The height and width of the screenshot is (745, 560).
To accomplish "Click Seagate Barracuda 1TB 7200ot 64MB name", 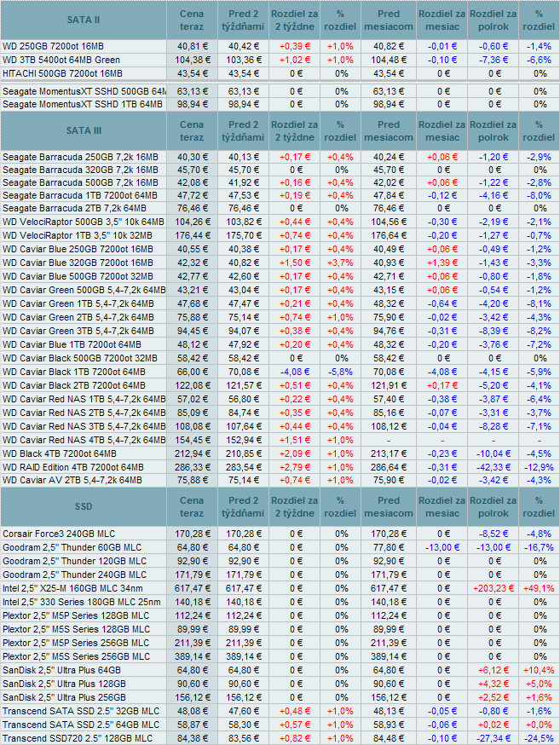I will point(80,195).
